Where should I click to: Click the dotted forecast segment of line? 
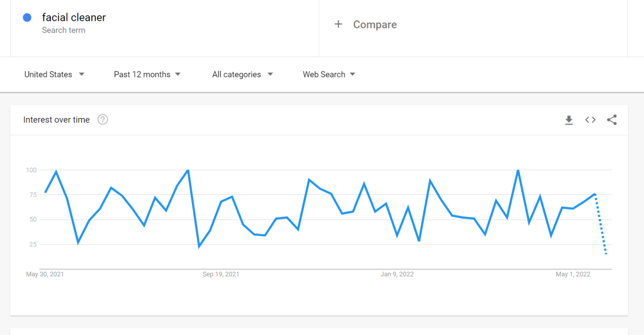coord(600,224)
